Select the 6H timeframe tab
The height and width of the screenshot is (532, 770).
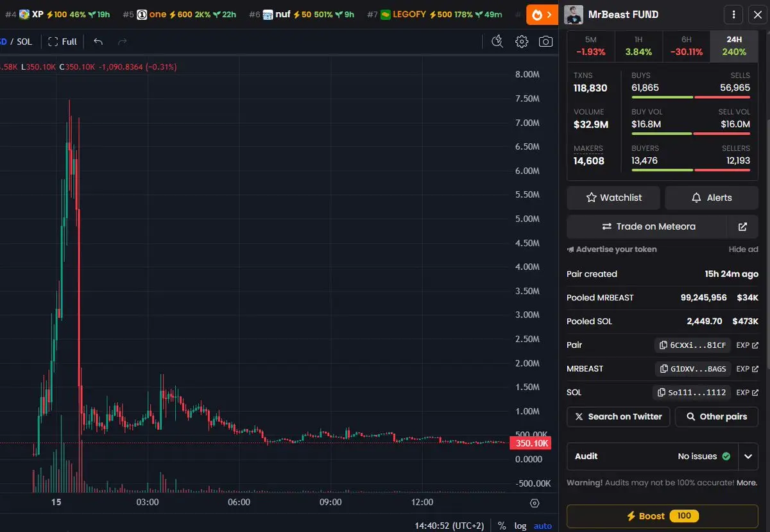[x=686, y=46]
